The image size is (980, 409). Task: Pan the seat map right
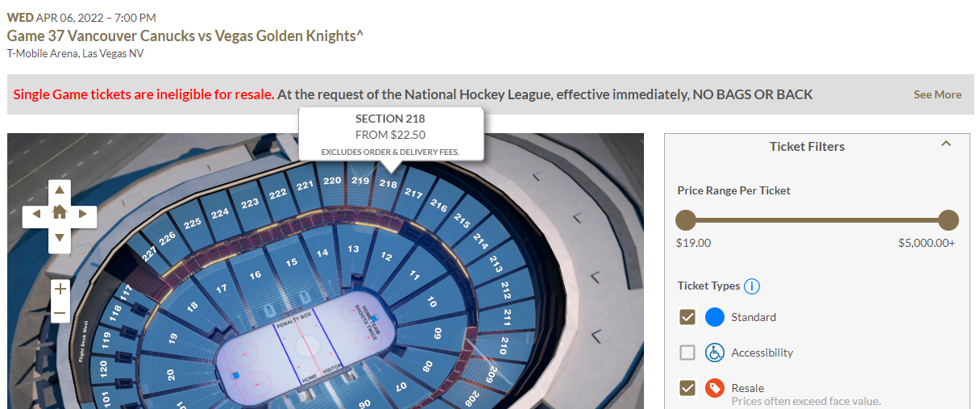click(x=83, y=215)
